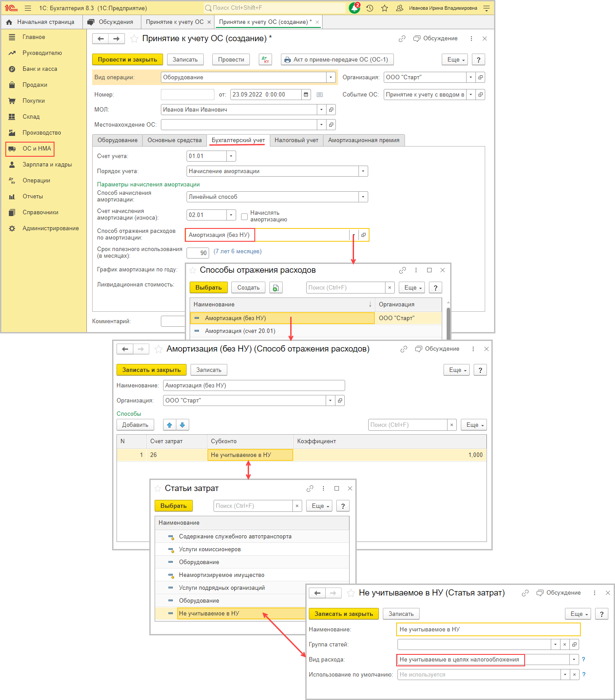Open Еще menu in Статьи затрат window
The height and width of the screenshot is (700, 615).
(319, 506)
